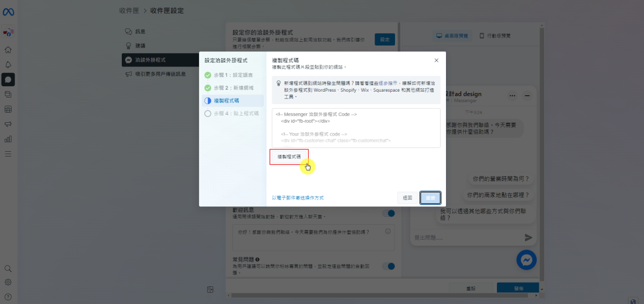
Task: Click the 設定 button behind dialog
Action: [385, 40]
